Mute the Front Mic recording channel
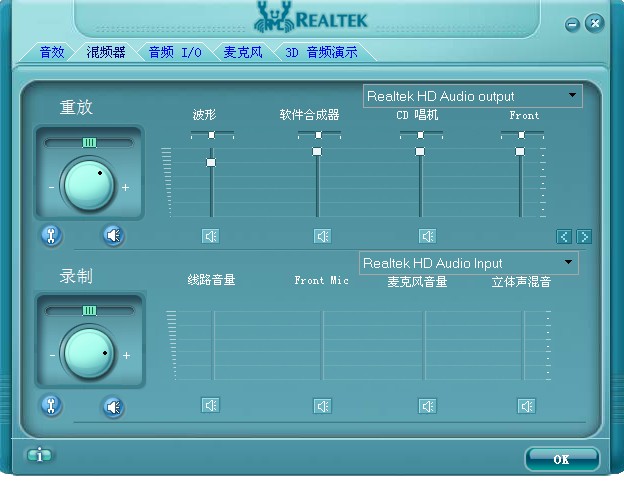This screenshot has height=489, width=624. [322, 406]
